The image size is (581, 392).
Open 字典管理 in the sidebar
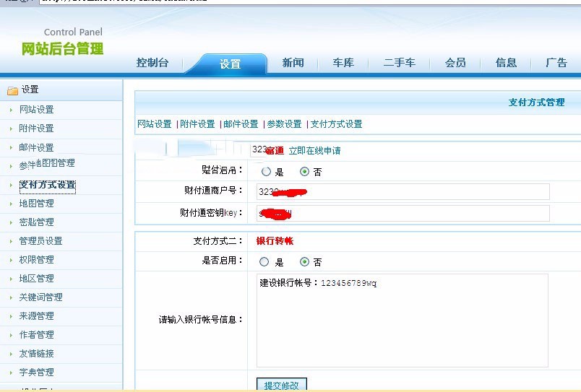[x=37, y=373]
